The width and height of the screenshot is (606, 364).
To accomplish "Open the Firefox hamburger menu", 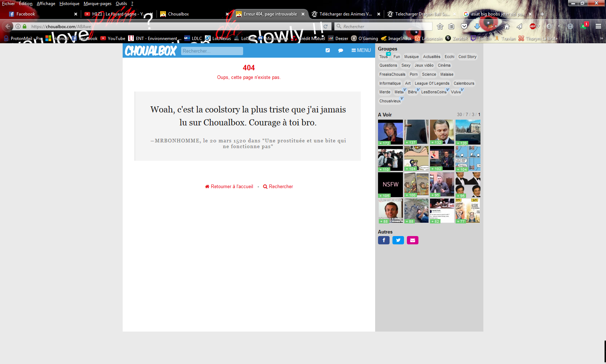I will point(598,26).
